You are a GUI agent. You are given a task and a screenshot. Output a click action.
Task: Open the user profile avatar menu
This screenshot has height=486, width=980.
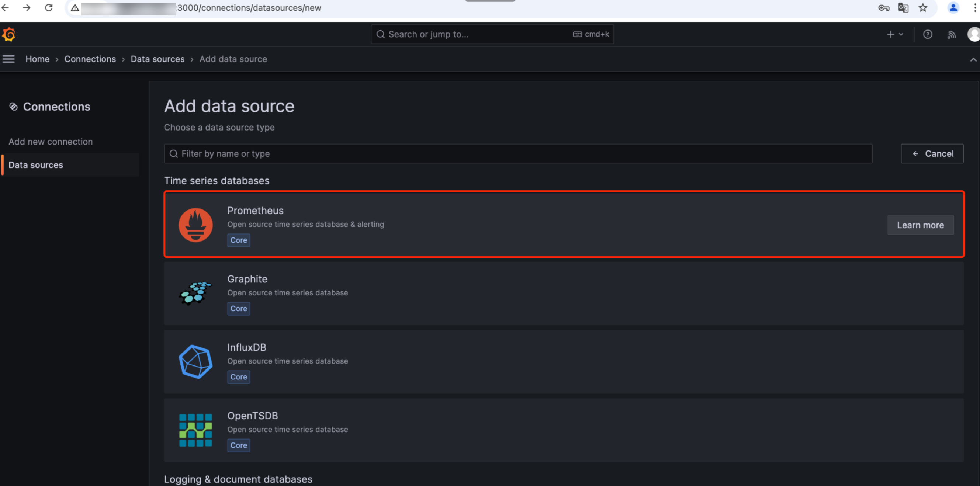(973, 35)
